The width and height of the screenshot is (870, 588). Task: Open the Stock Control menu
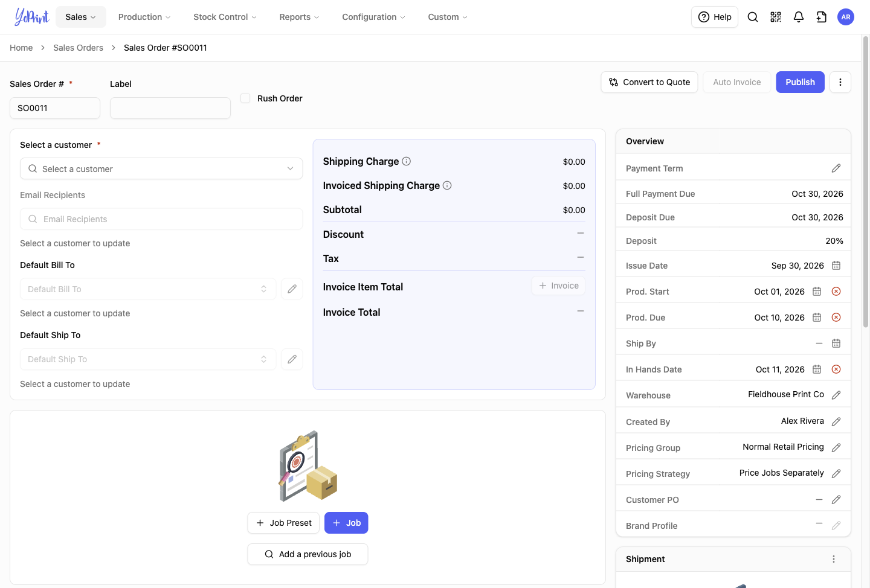tap(225, 17)
